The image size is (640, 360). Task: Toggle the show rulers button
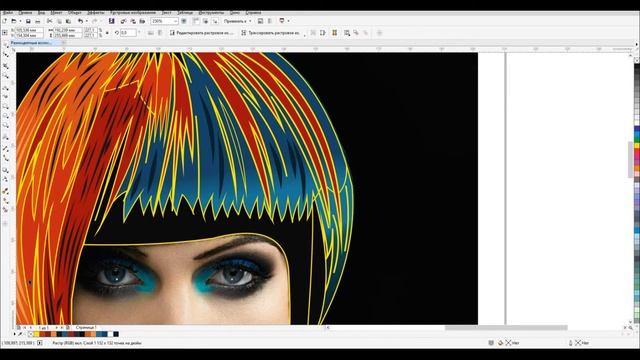click(196, 21)
